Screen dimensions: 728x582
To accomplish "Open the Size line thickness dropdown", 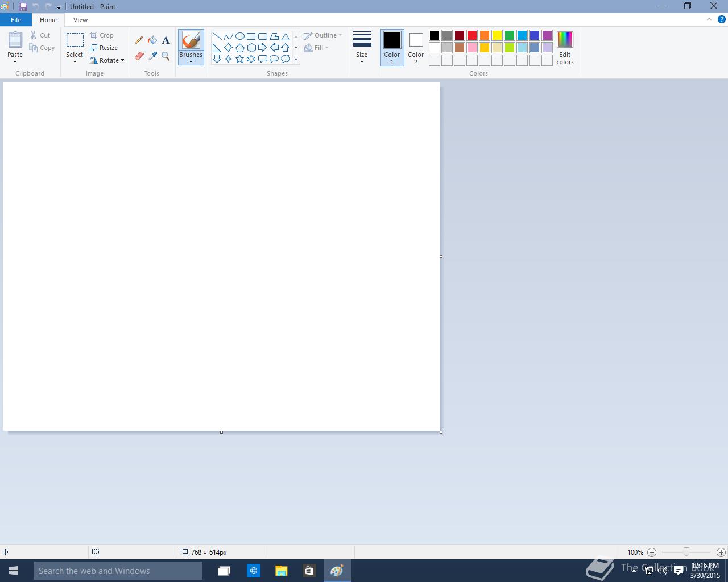I will (x=362, y=48).
